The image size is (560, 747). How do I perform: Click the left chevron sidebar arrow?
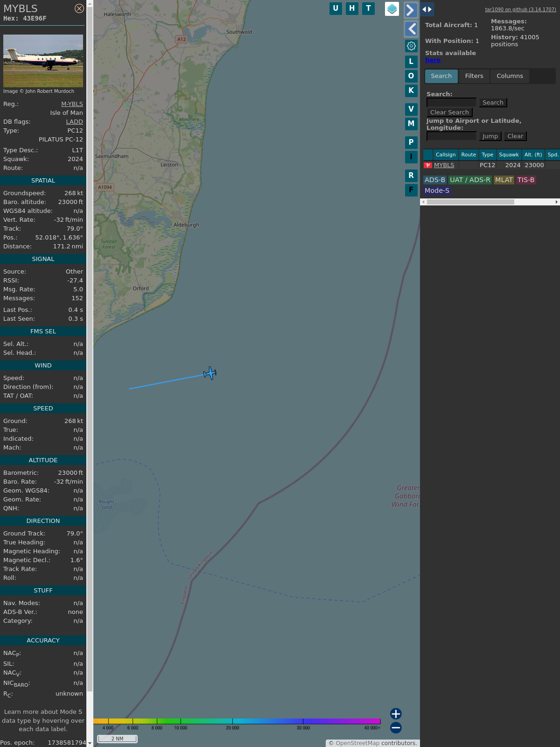[x=411, y=29]
